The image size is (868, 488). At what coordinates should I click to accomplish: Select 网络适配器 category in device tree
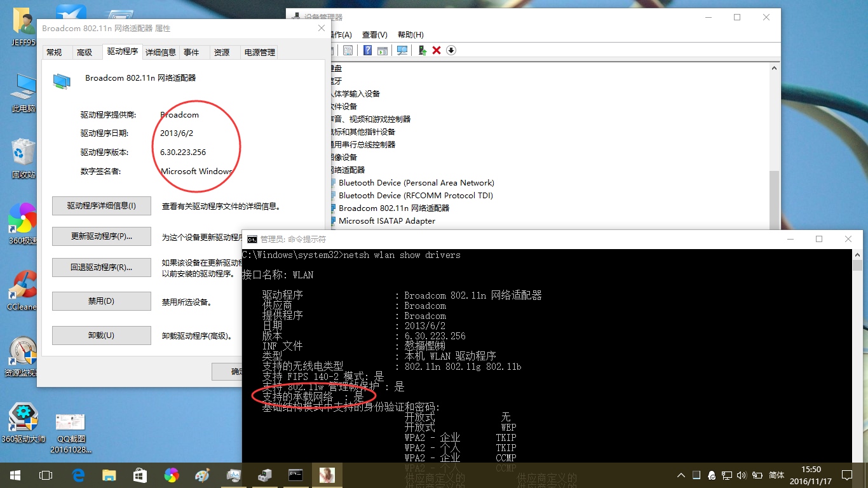348,170
